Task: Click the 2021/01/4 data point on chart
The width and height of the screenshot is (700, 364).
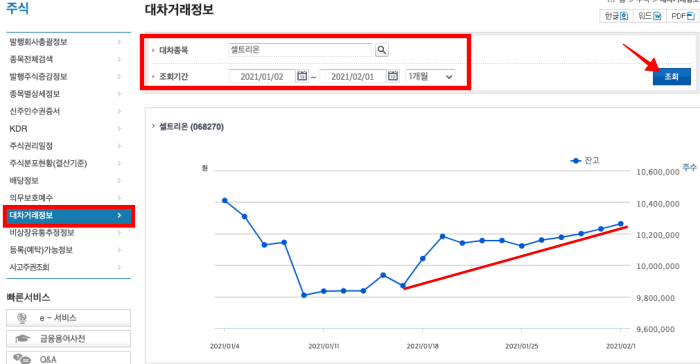Action: click(x=225, y=201)
